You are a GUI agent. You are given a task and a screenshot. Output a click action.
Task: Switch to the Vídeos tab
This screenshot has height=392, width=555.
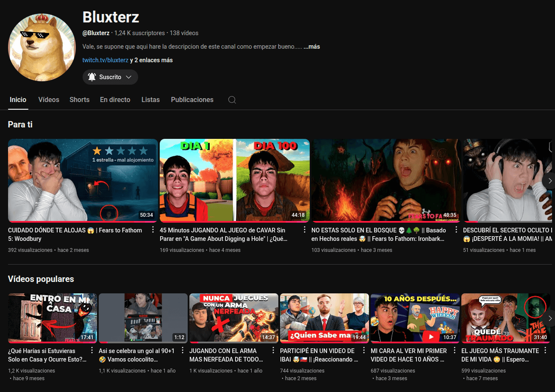pyautogui.click(x=49, y=100)
